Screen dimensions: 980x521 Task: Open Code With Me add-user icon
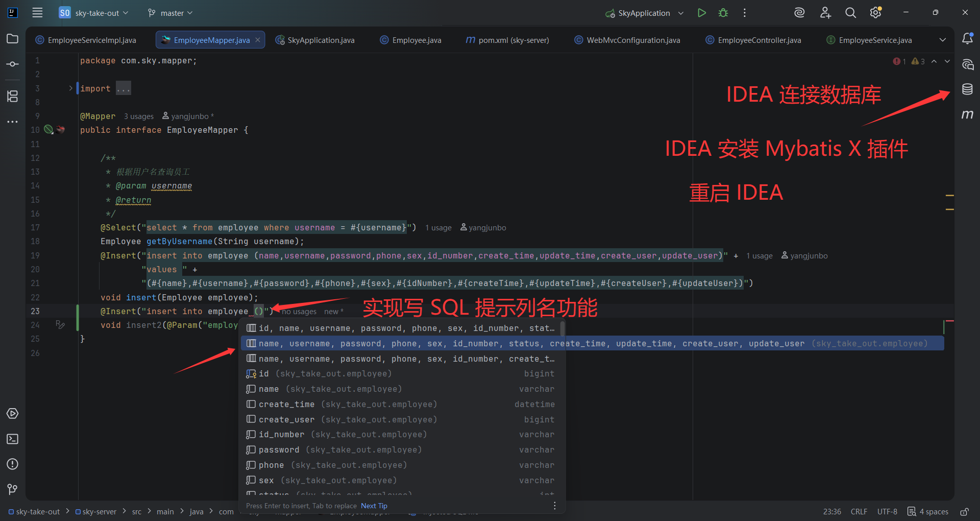coord(825,13)
